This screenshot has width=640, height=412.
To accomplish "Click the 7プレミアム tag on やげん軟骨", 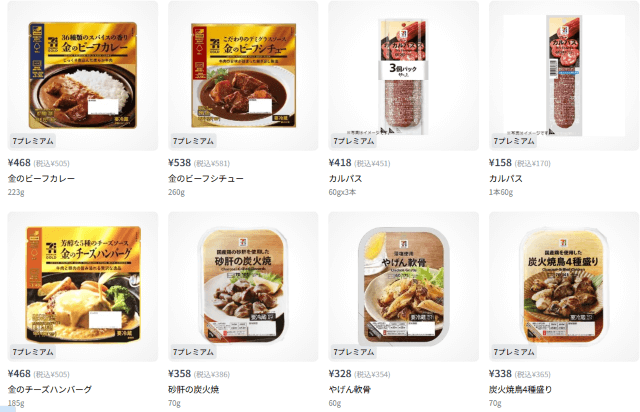I will pos(354,352).
